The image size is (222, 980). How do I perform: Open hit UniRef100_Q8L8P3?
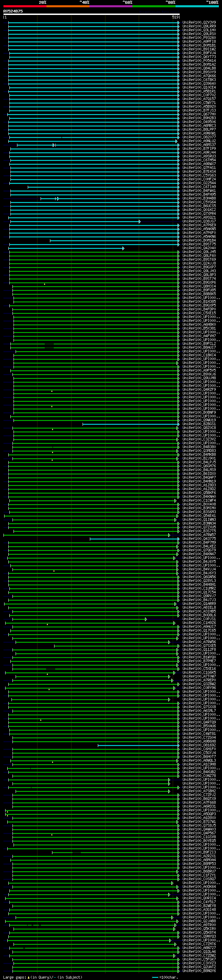coord(199,275)
